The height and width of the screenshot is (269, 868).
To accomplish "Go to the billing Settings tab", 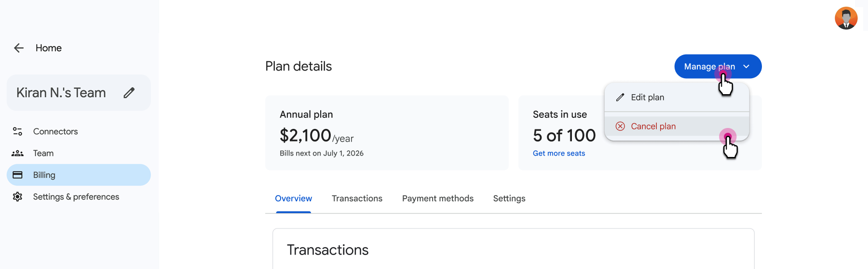I will click(509, 198).
